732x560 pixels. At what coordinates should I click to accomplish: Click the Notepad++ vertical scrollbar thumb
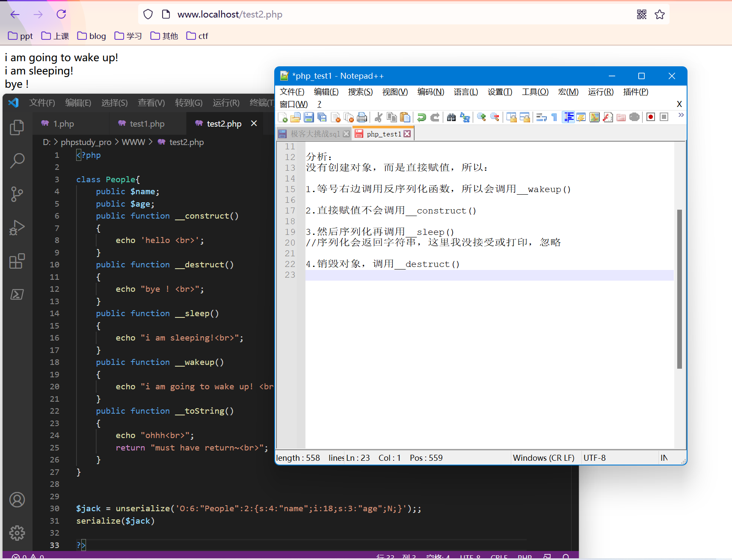[679, 289]
